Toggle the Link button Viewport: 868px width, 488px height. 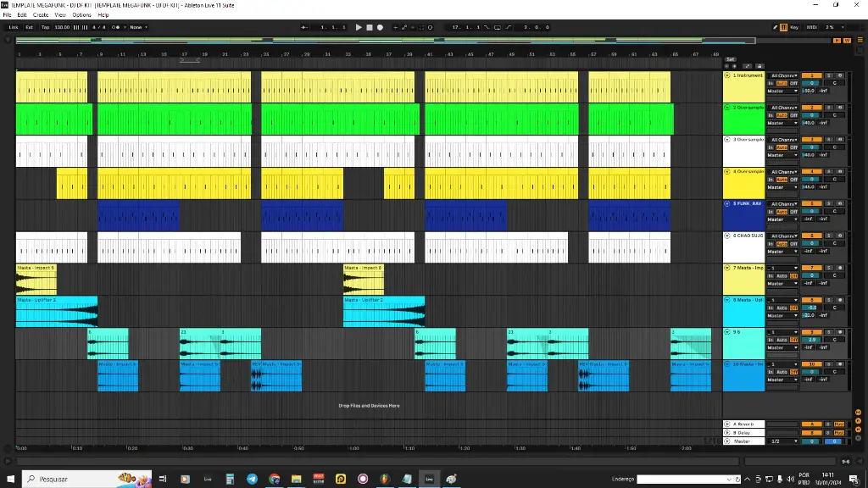click(x=14, y=27)
